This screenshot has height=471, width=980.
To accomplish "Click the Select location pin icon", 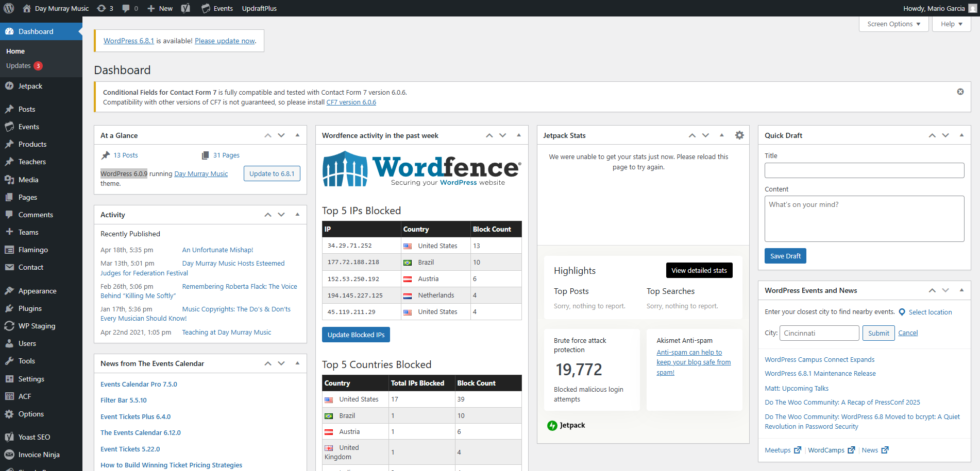I will 902,312.
